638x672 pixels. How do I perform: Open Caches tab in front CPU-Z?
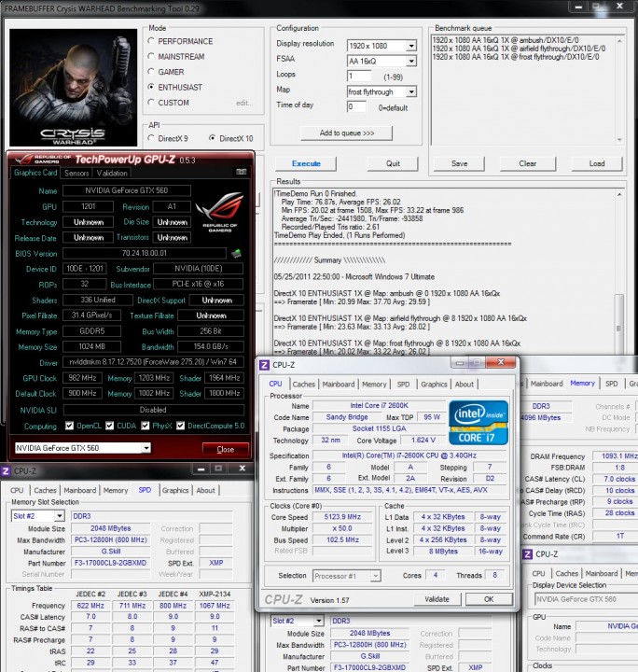tap(304, 385)
